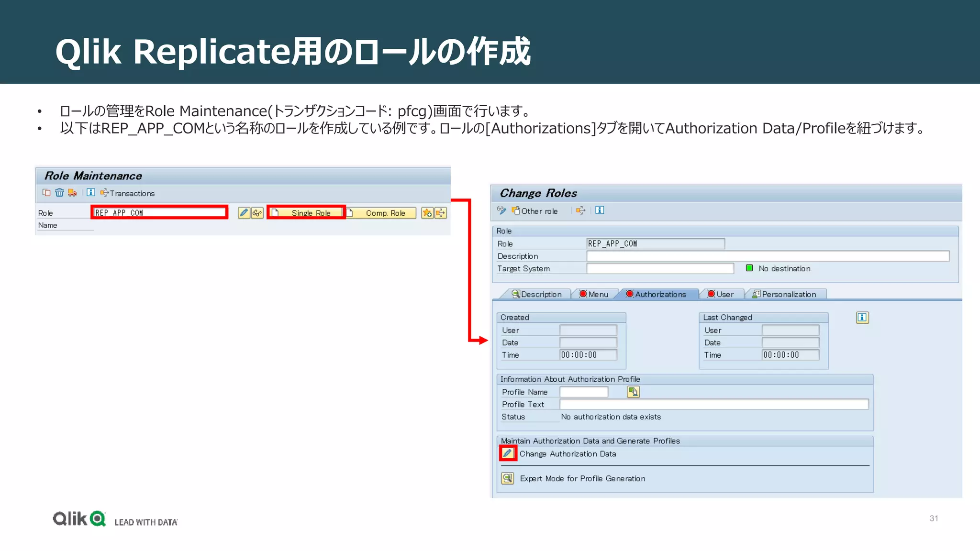Click the trash delete role icon

(x=59, y=193)
